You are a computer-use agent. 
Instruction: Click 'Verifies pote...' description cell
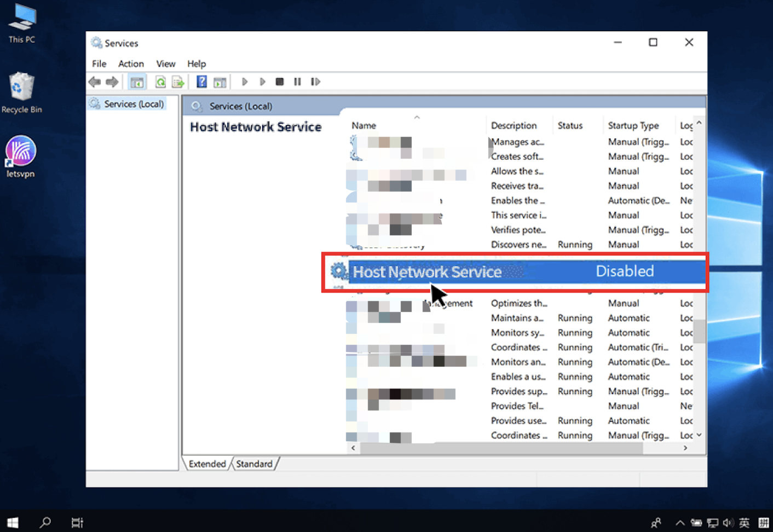coord(518,230)
